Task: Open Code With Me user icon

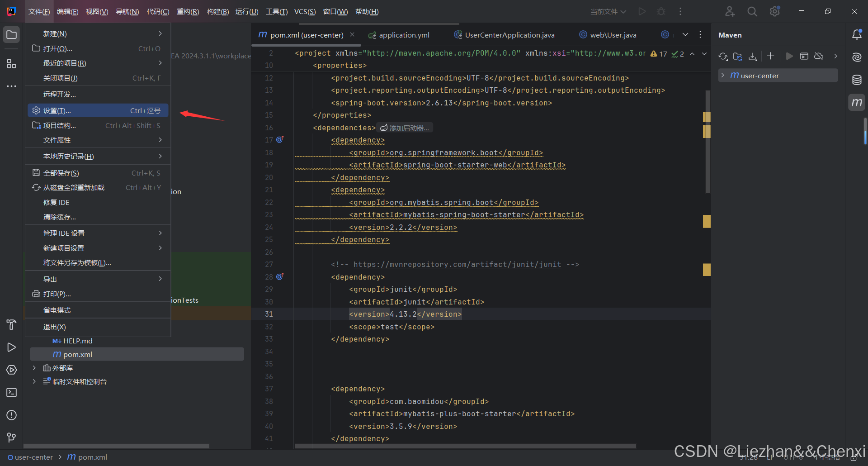Action: point(730,11)
